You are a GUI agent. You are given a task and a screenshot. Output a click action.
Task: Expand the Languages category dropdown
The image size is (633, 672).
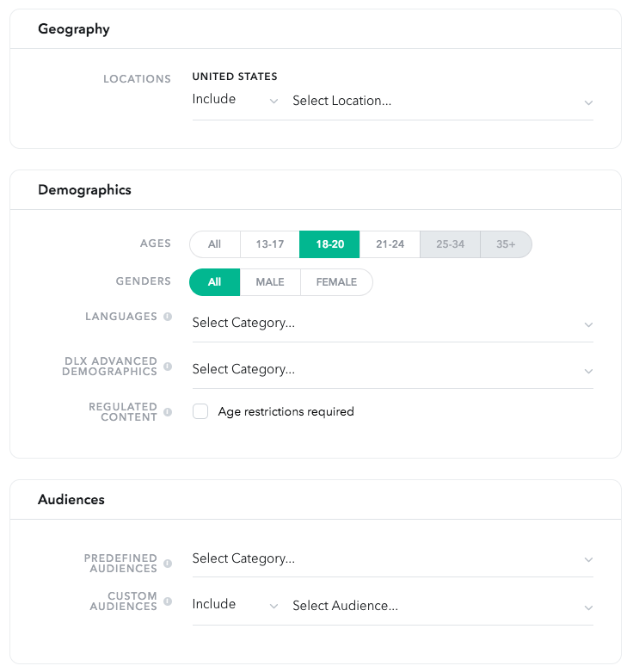(392, 324)
